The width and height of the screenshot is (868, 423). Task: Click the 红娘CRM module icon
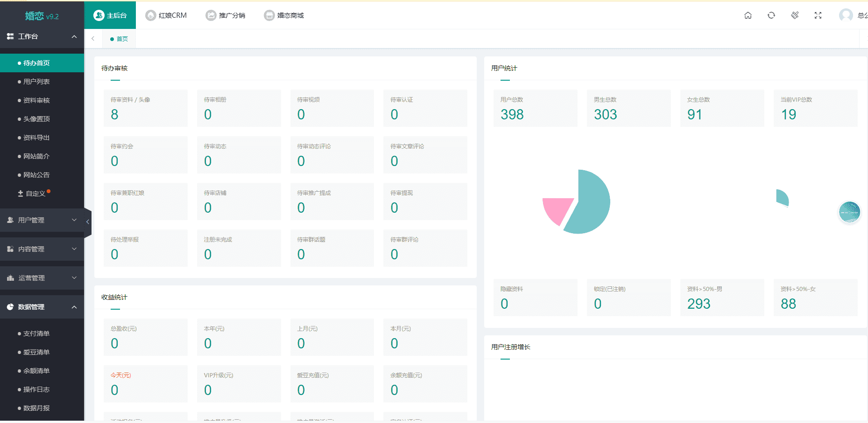[x=151, y=15]
